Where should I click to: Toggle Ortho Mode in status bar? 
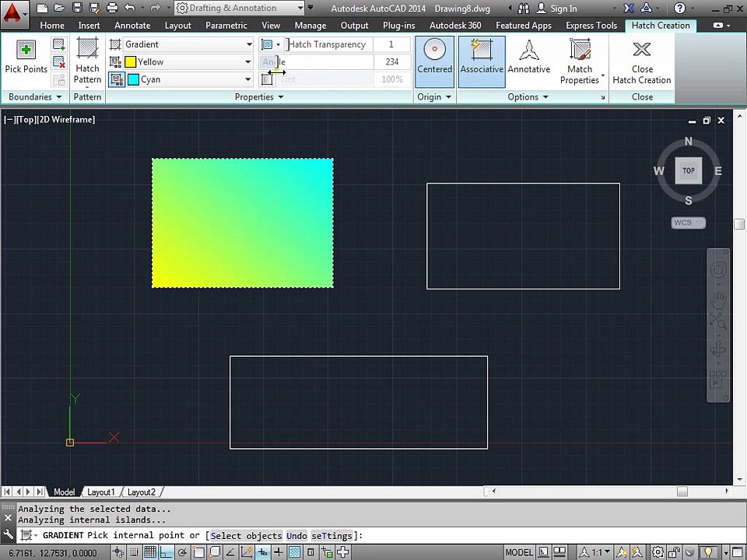coord(166,552)
